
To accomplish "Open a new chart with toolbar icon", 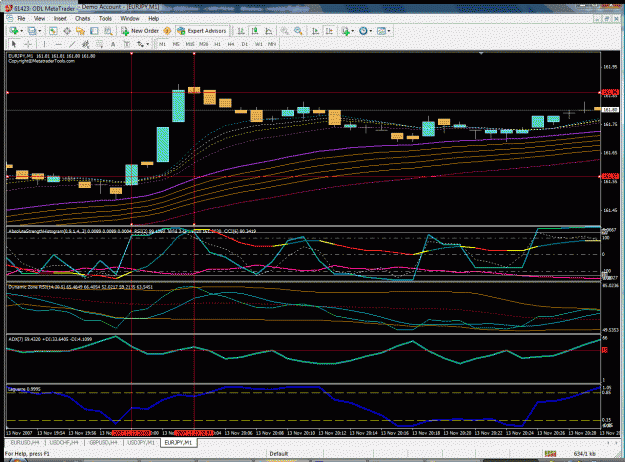I will (x=14, y=31).
